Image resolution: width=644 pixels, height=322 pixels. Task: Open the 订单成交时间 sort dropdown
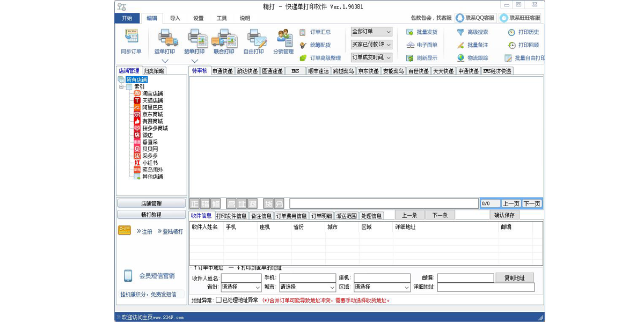[x=371, y=57]
